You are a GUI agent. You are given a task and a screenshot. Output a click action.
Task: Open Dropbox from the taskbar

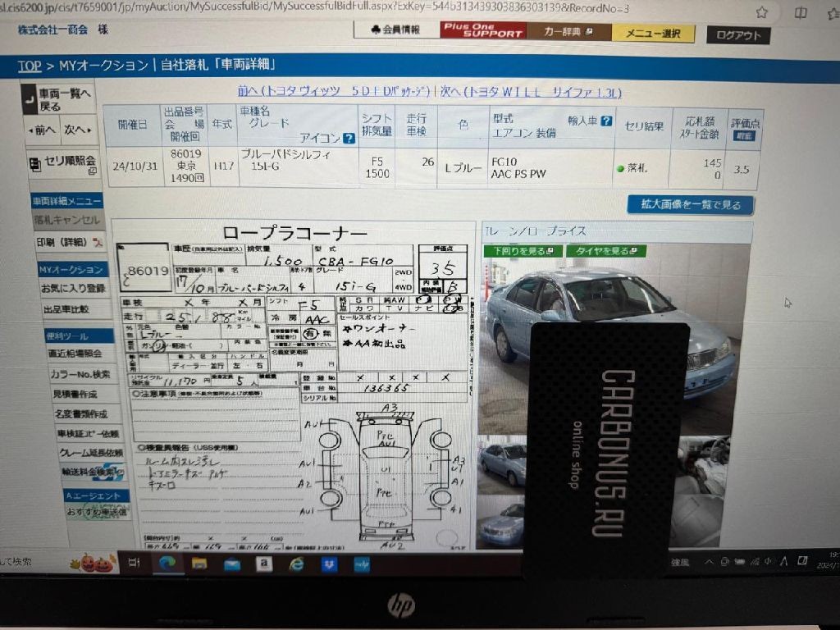[x=329, y=564]
